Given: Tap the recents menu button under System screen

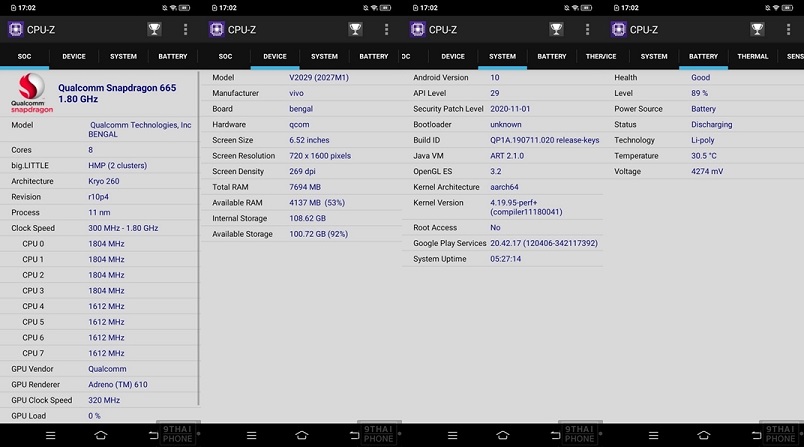Looking at the screenshot, I should click(452, 435).
